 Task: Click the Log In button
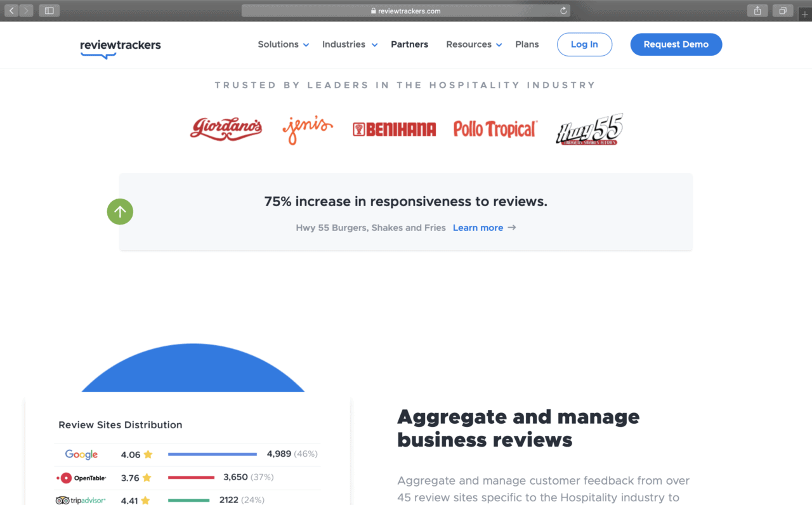coord(584,44)
